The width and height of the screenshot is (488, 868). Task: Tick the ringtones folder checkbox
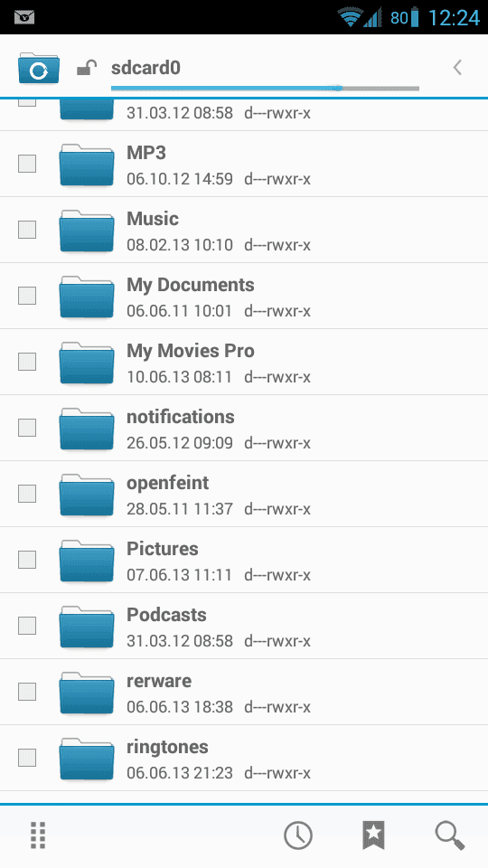pyautogui.click(x=27, y=758)
